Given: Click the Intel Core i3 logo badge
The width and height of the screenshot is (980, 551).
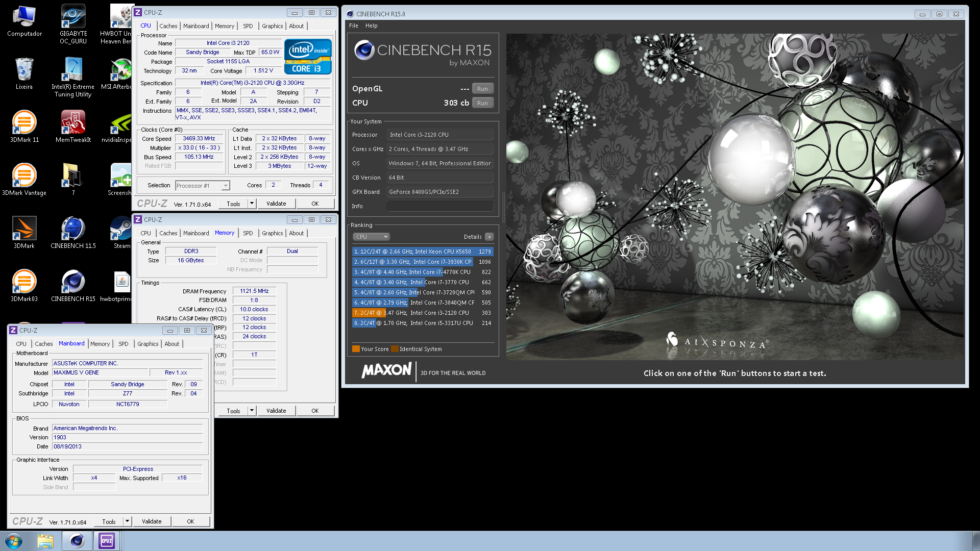Looking at the screenshot, I should (308, 57).
